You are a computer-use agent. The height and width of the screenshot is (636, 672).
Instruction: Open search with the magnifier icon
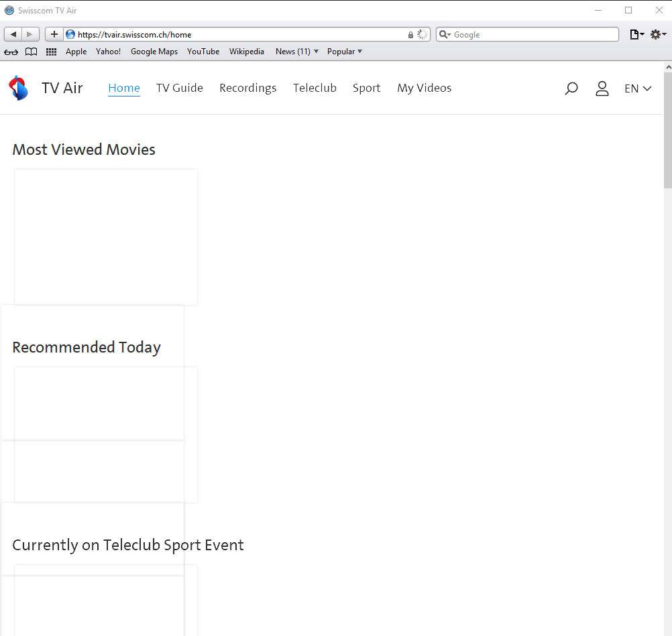click(571, 88)
